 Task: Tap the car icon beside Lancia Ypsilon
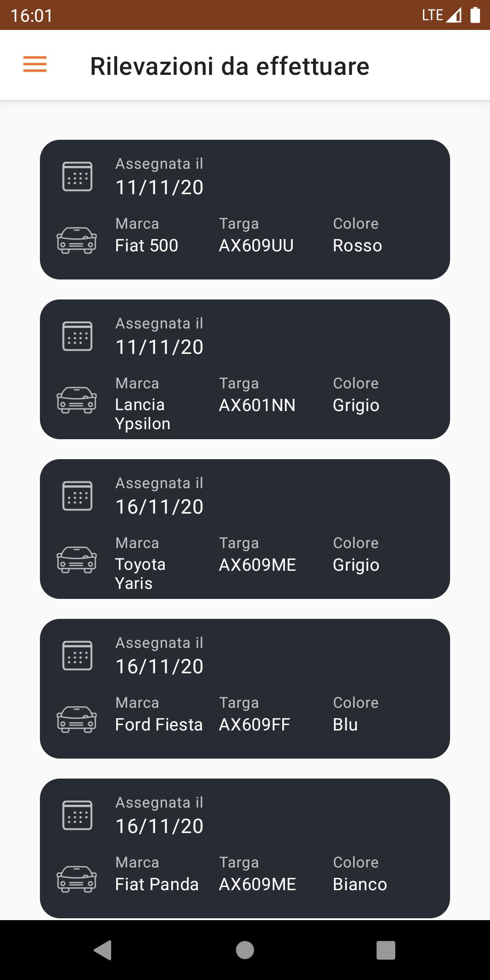[77, 400]
